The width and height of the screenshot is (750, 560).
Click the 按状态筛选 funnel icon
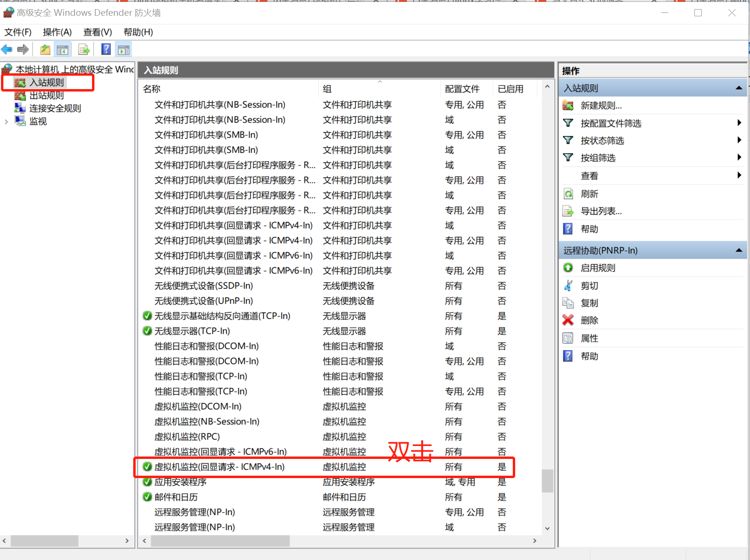click(x=568, y=140)
